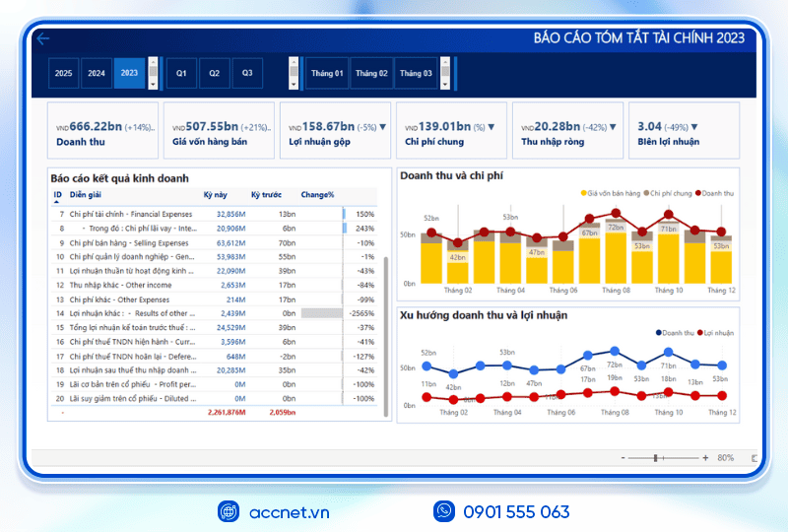
Task: Click the down triangle on Lợi nhuận gộp card
Action: tap(383, 127)
